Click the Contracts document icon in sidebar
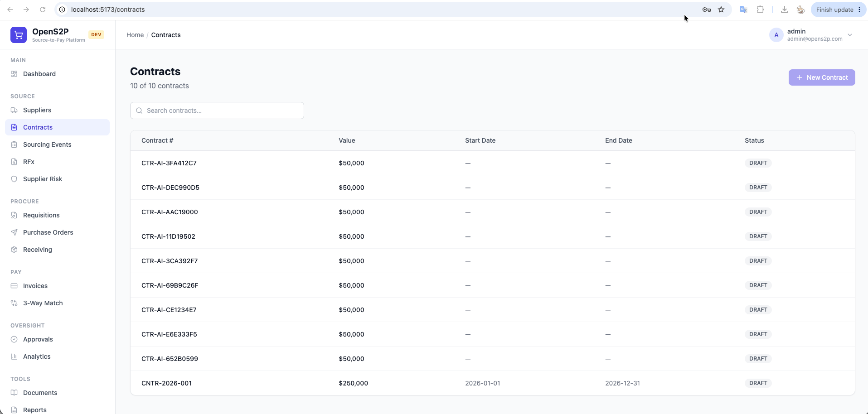868x414 pixels. pyautogui.click(x=14, y=127)
